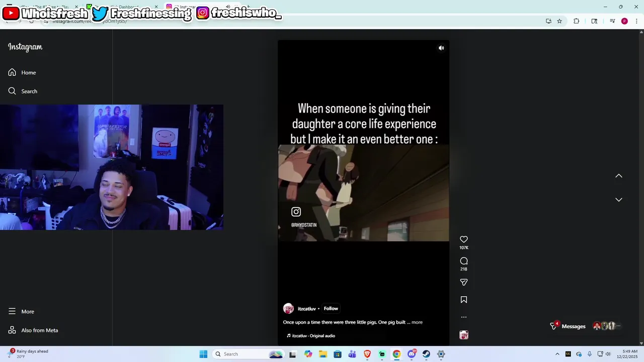Click the Instagram logo in the sidebar
Image resolution: width=644 pixels, height=362 pixels.
tap(25, 47)
